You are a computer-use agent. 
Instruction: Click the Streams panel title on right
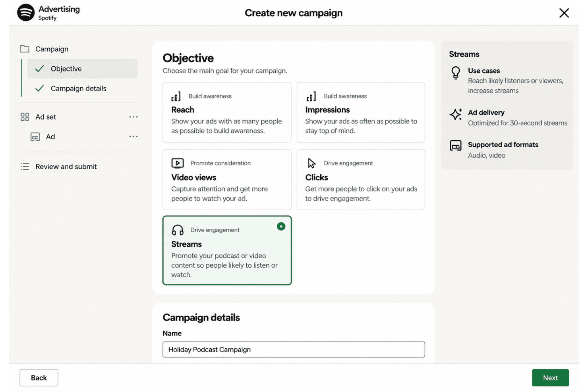464,54
